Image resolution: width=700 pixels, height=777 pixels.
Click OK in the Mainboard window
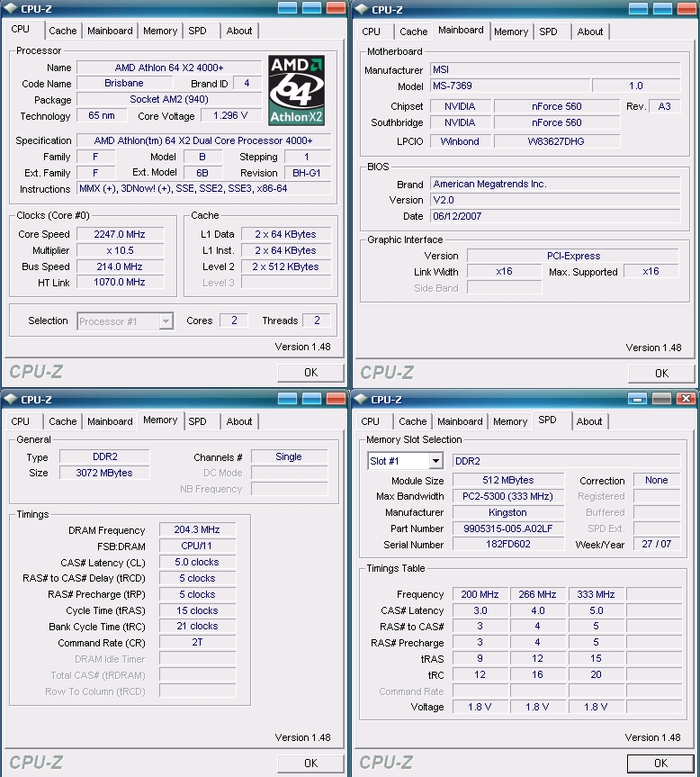click(662, 373)
